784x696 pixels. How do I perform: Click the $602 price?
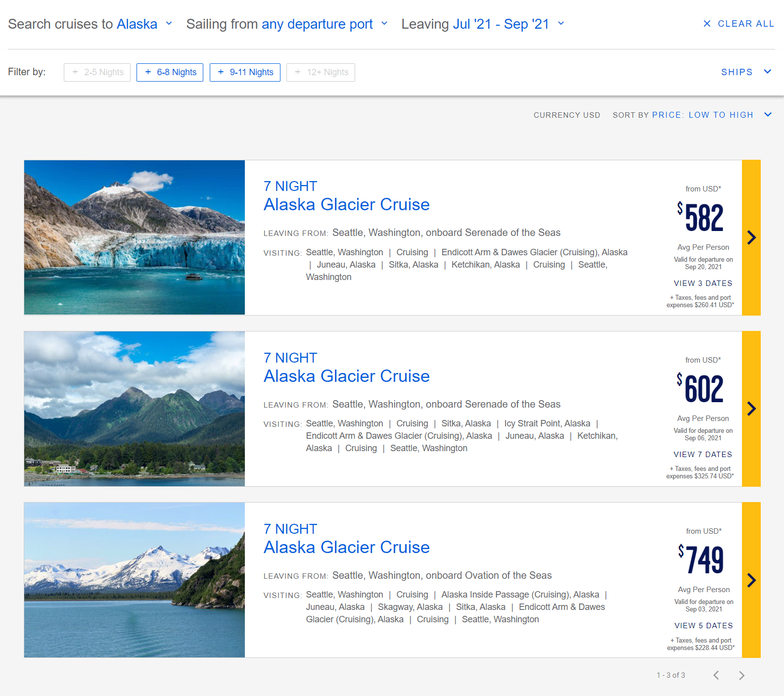click(700, 388)
